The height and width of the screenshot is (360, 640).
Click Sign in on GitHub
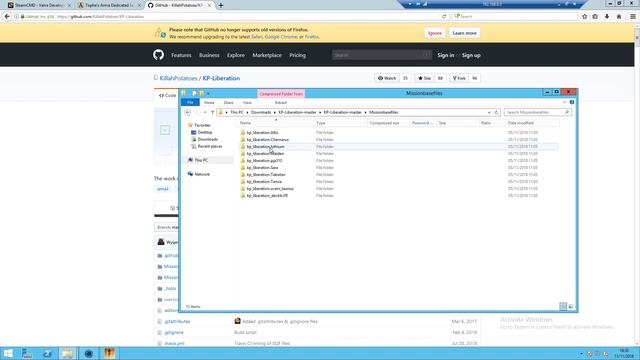click(x=446, y=55)
